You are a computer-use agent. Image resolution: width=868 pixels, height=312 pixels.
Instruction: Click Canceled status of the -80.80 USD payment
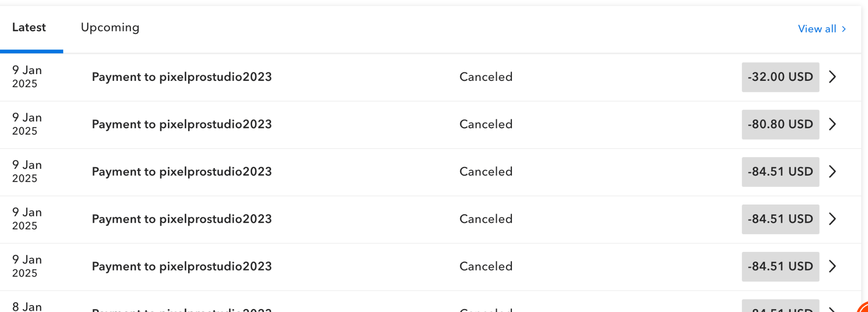pos(486,124)
